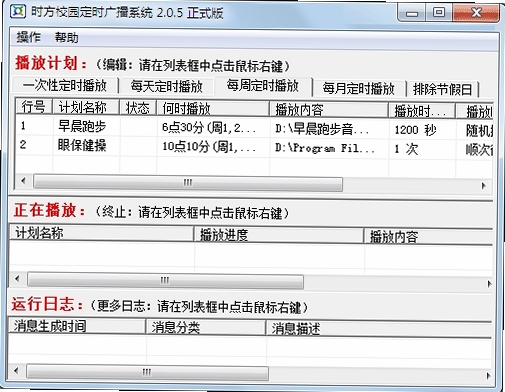
Task: Click the run log's right scroll arrow
Action: coord(488,376)
